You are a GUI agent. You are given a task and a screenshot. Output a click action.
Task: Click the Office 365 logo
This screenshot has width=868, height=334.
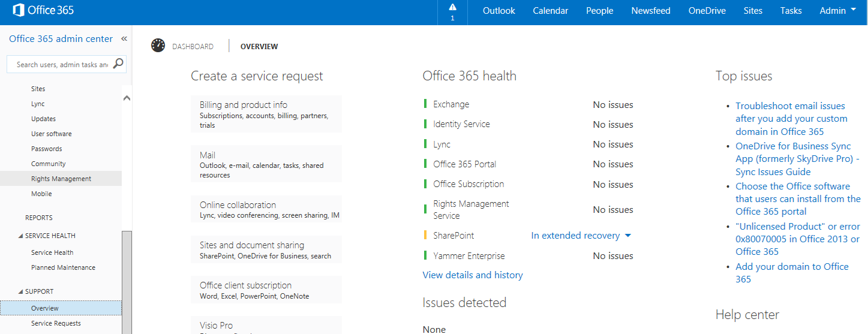pos(43,10)
